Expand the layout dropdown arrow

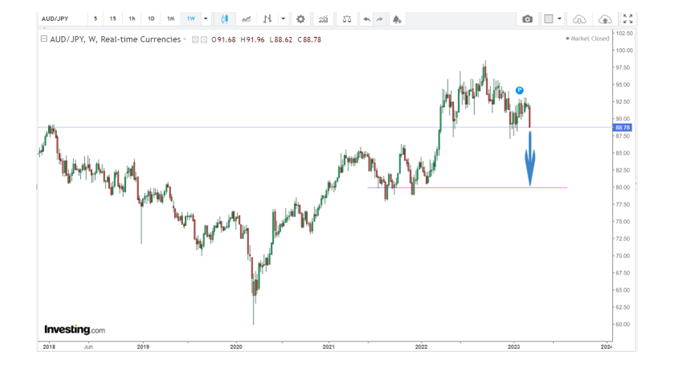[560, 19]
